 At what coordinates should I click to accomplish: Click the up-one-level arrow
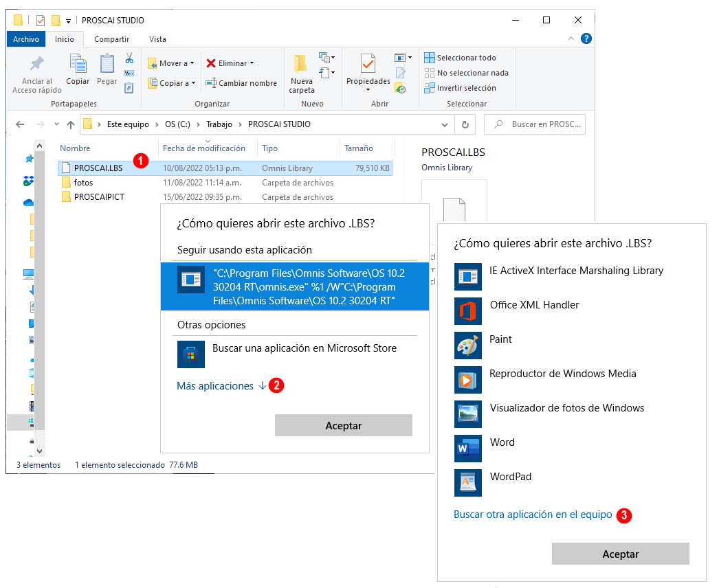[71, 124]
